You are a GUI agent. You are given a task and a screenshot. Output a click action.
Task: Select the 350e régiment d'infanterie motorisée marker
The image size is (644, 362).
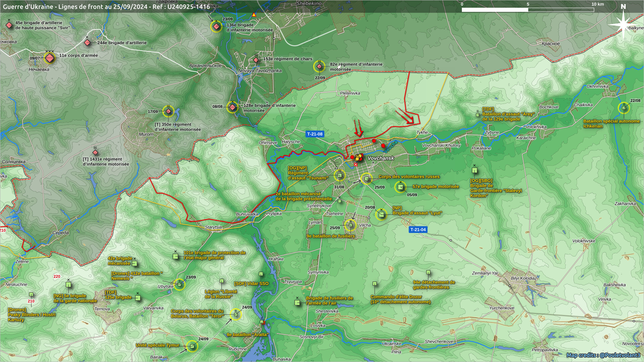pyautogui.click(x=168, y=111)
